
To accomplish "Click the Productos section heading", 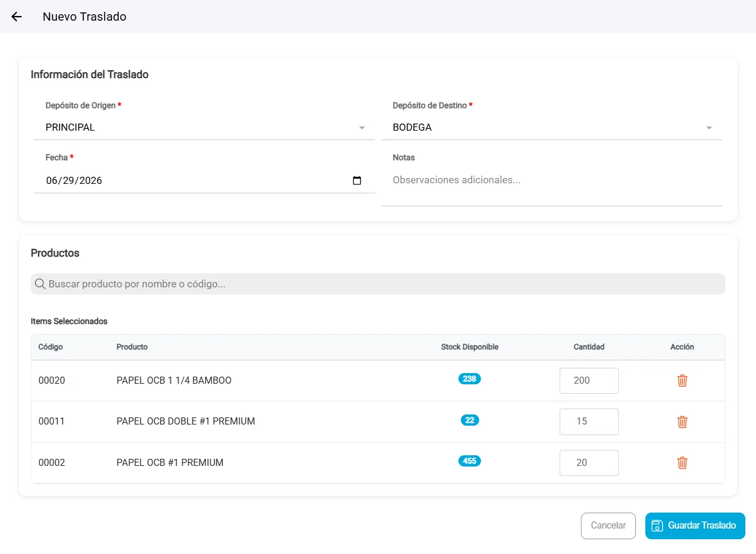I will click(55, 253).
